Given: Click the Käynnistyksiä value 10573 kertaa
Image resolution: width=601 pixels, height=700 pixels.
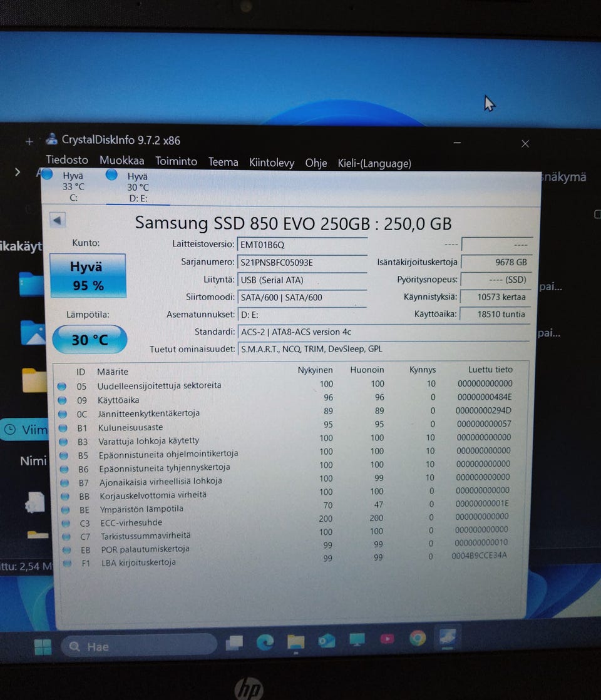Looking at the screenshot, I should click(x=496, y=297).
